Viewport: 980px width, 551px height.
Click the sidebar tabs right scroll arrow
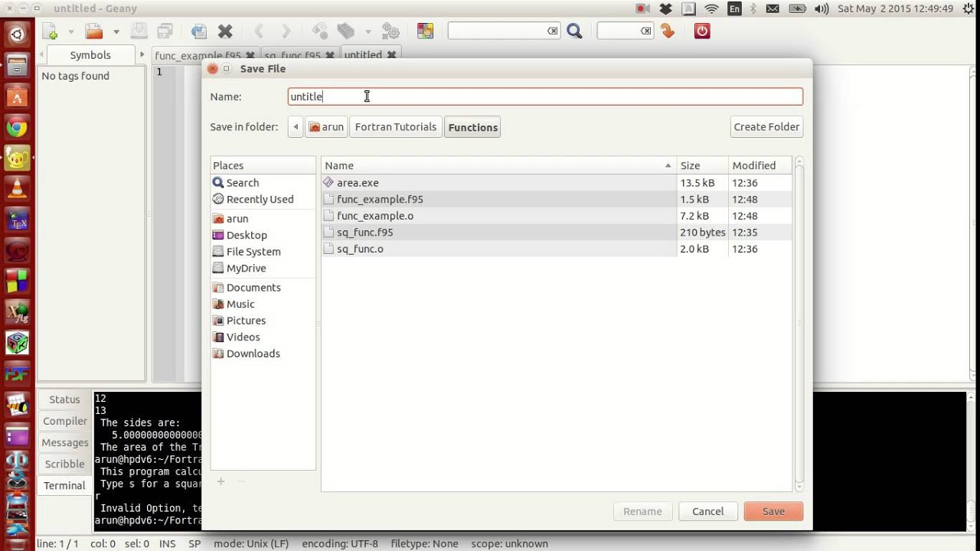pyautogui.click(x=142, y=55)
